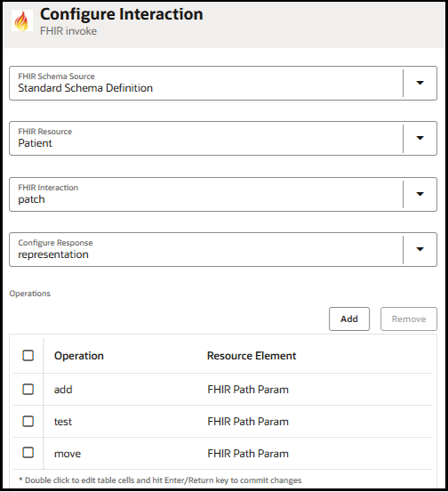Expand the FHIR Resource dropdown arrow
The image size is (448, 492).
(420, 138)
